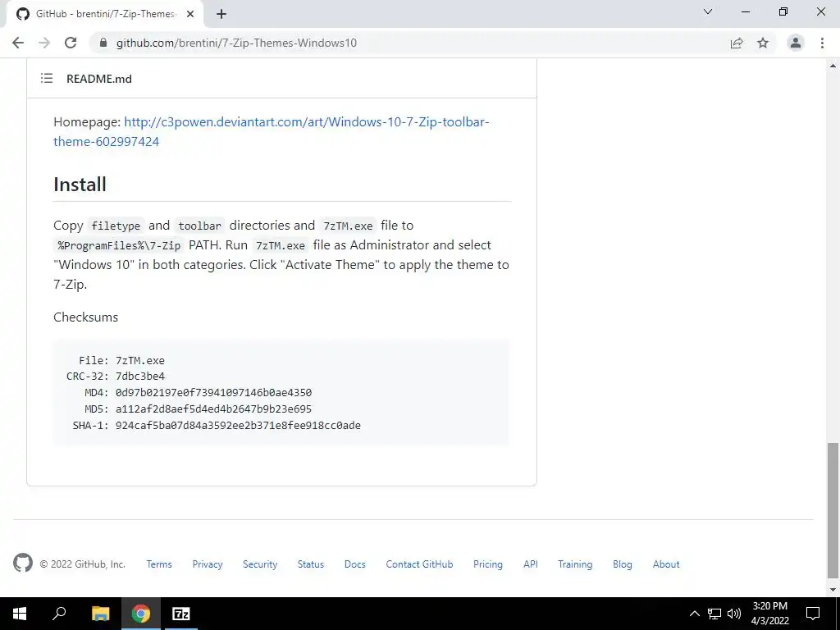Open Windows taskbar search
Screen dimensions: 840x630
59,614
